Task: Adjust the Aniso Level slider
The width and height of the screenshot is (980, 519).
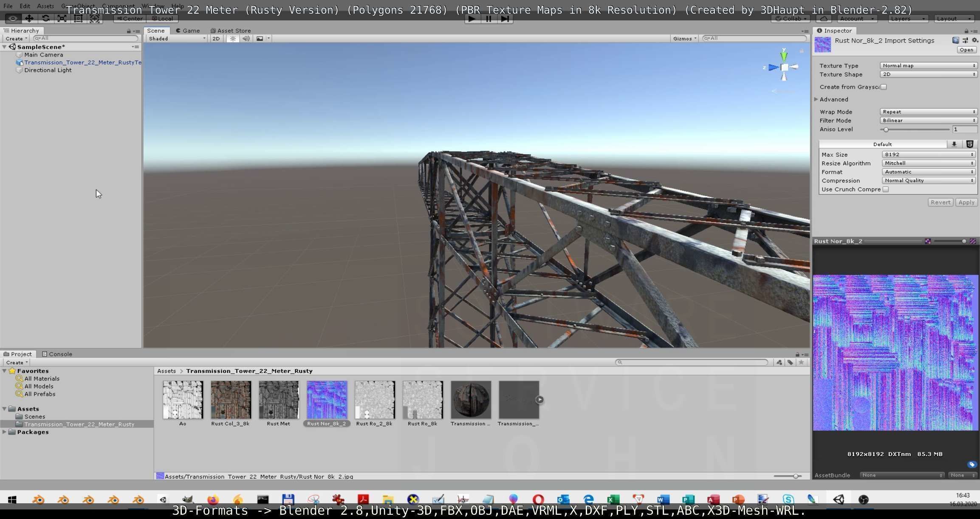Action: pyautogui.click(x=915, y=130)
